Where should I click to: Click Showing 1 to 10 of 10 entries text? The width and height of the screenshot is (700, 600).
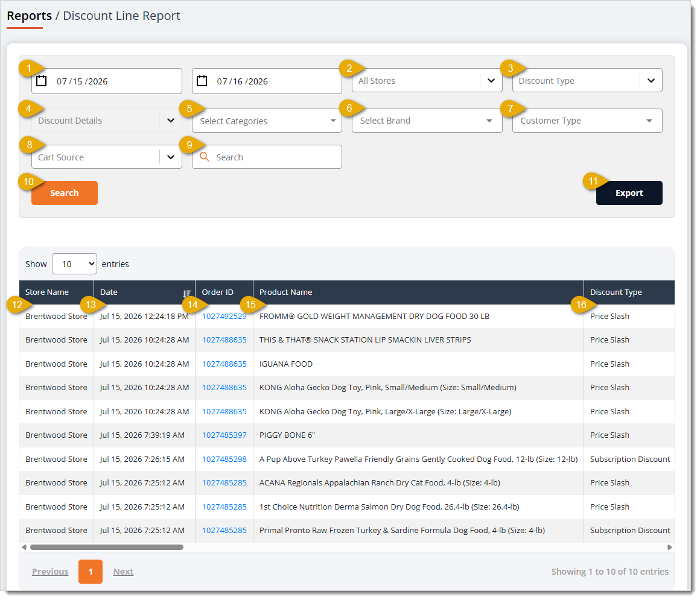(610, 572)
